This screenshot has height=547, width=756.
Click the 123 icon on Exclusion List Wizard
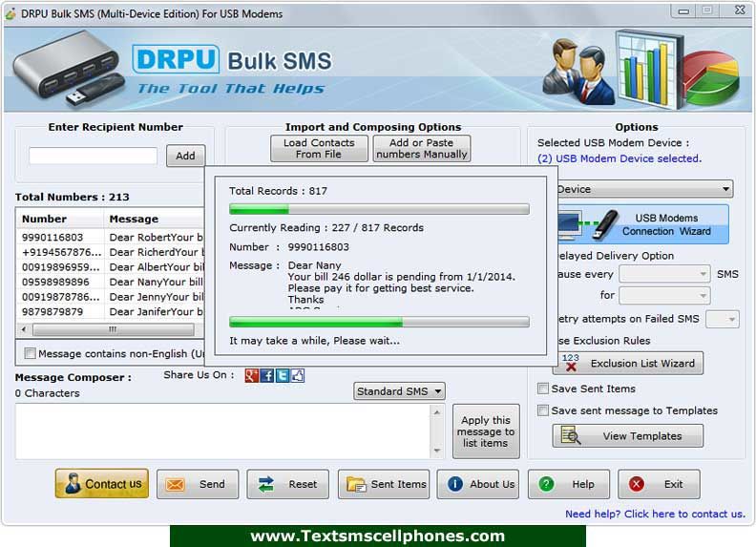tap(571, 363)
